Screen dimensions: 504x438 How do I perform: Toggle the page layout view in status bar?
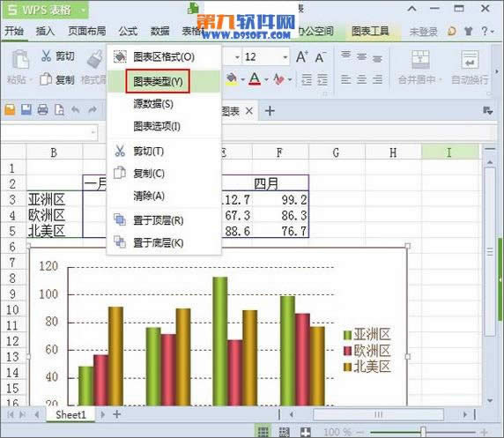point(284,432)
